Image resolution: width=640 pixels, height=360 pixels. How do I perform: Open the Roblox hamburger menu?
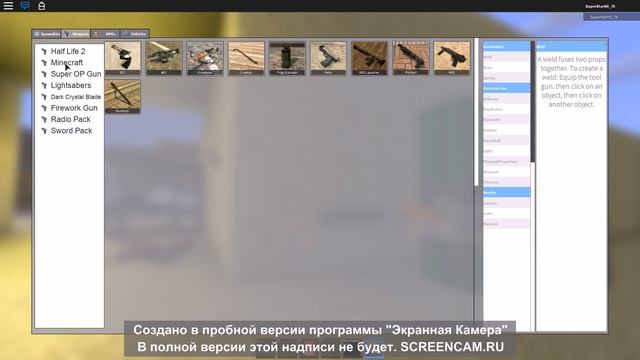(8, 6)
